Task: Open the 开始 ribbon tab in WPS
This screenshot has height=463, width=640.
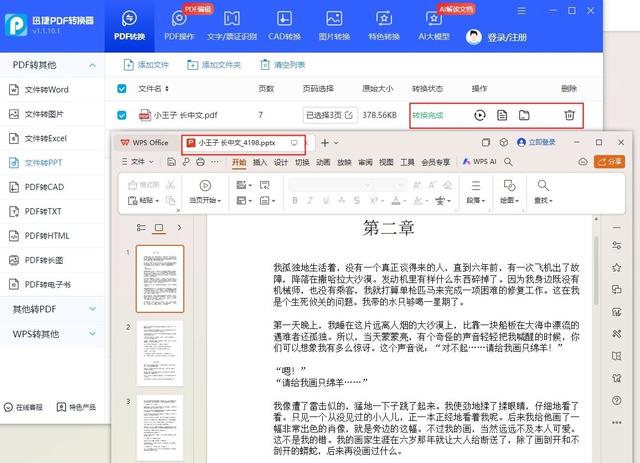Action: 239,162
